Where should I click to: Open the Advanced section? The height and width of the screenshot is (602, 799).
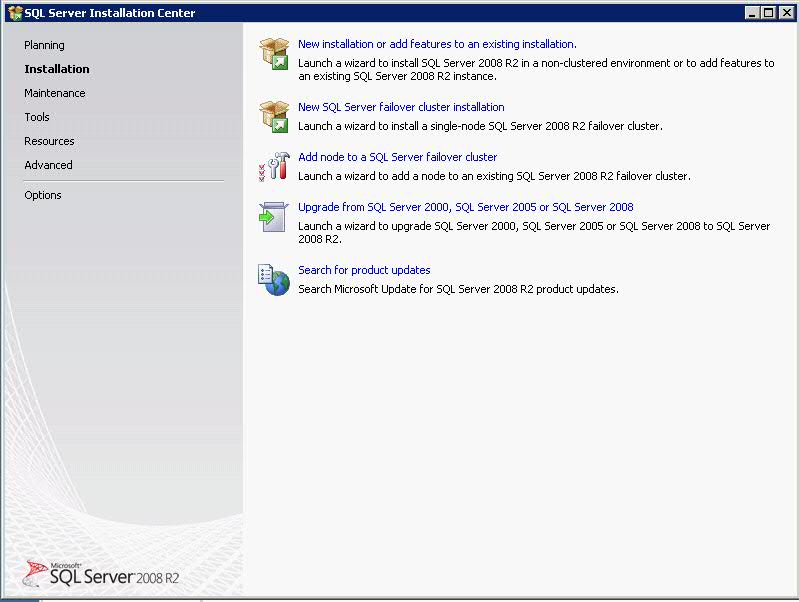pos(48,165)
